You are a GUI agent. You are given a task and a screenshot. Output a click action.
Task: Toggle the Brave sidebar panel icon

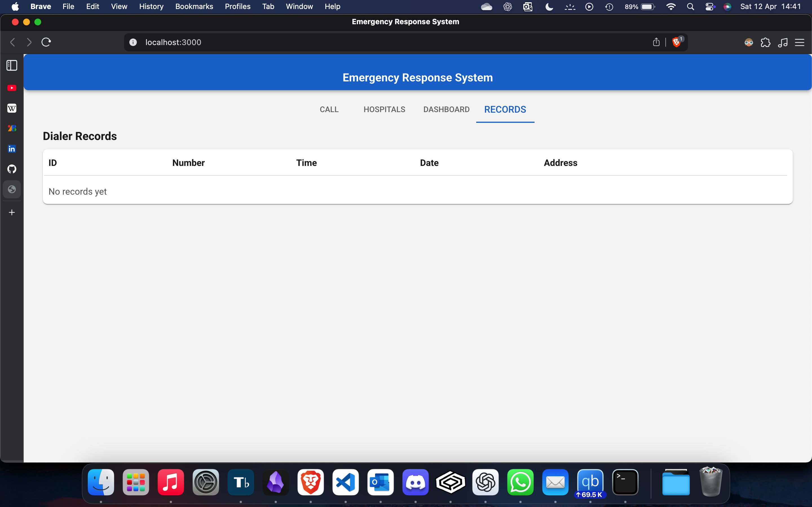pyautogui.click(x=12, y=65)
